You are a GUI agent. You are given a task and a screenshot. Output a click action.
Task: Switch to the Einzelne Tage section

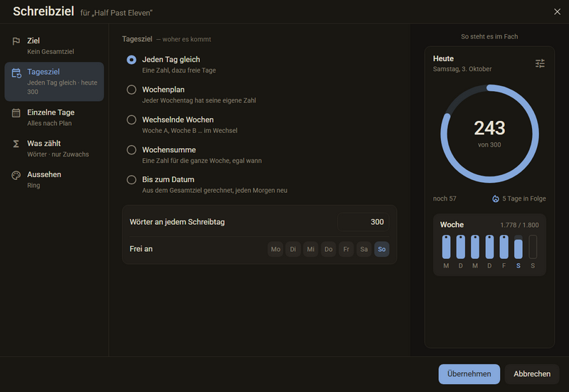(x=54, y=117)
